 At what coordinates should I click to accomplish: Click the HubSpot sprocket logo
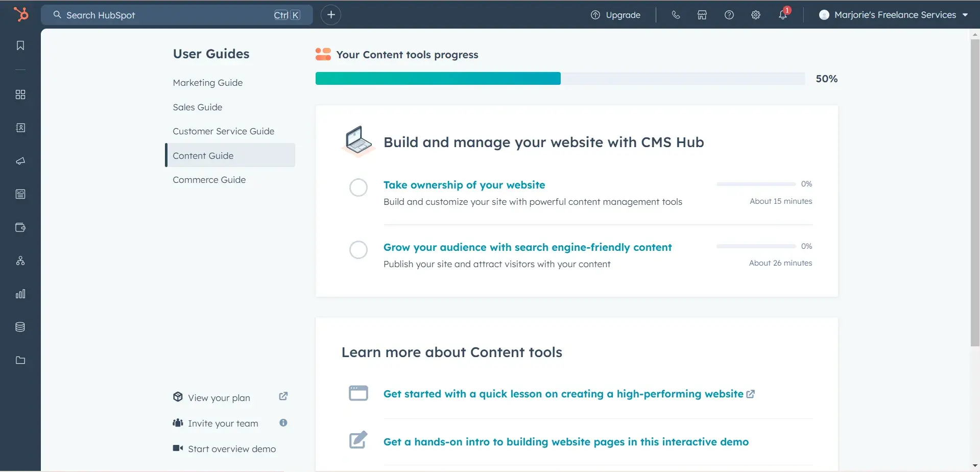(x=21, y=14)
